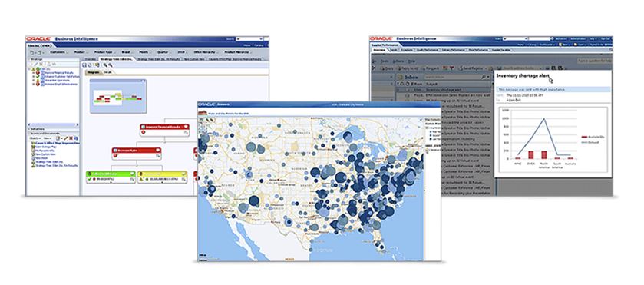Click the red delete icon in Scorecard Documents toolbar
This screenshot has height=285, width=644.
pos(71,138)
